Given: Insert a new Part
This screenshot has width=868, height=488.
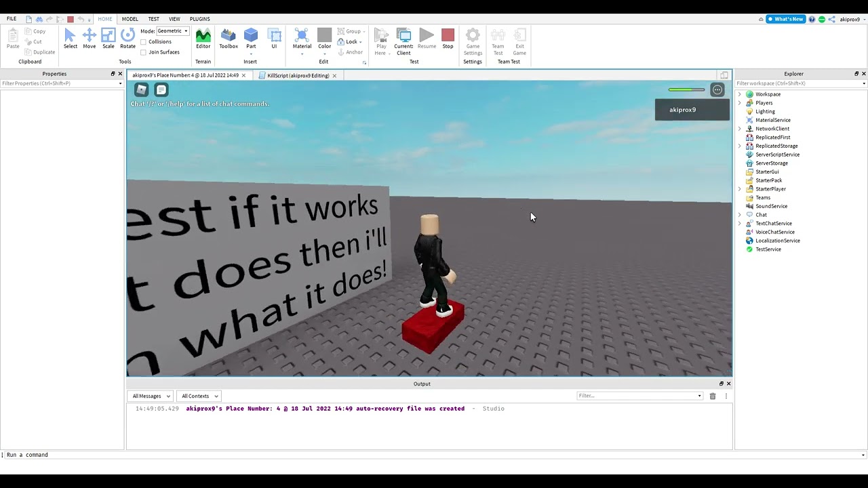Looking at the screenshot, I should (x=251, y=39).
